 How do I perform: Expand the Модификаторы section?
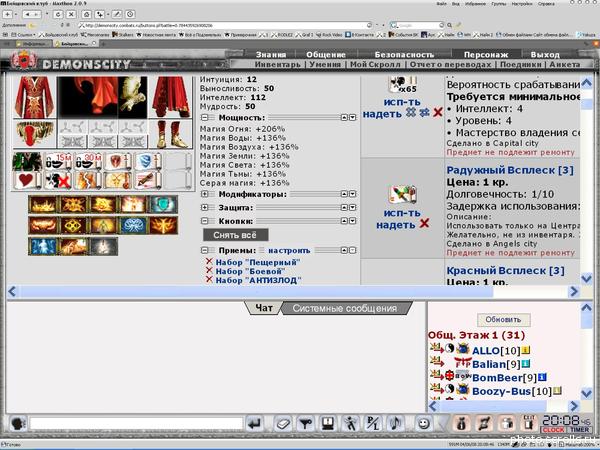coord(205,194)
